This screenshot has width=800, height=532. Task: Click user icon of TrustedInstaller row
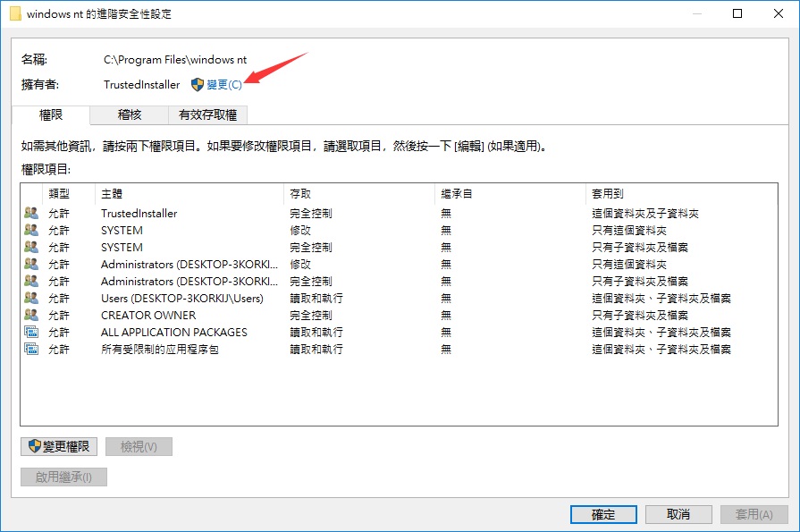click(x=31, y=213)
